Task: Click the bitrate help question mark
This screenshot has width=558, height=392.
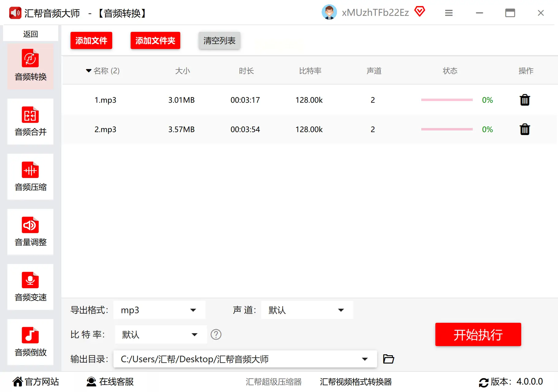Action: pos(216,334)
